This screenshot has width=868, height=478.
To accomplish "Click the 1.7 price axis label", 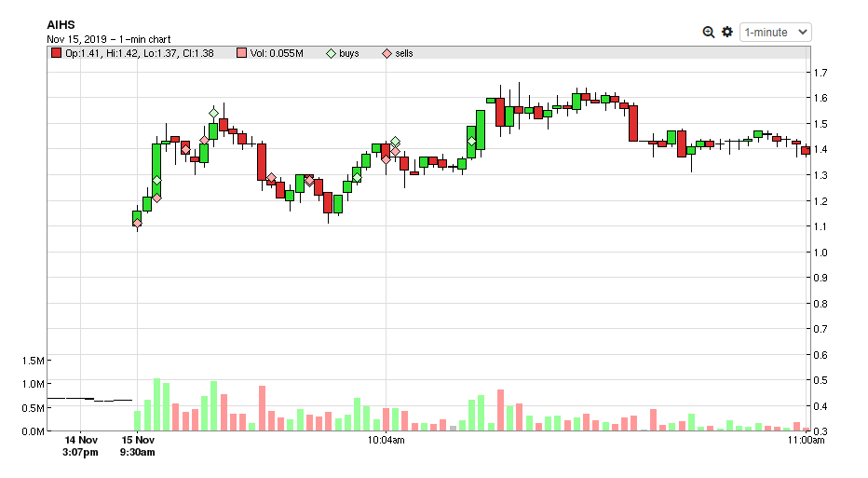I will tap(821, 73).
